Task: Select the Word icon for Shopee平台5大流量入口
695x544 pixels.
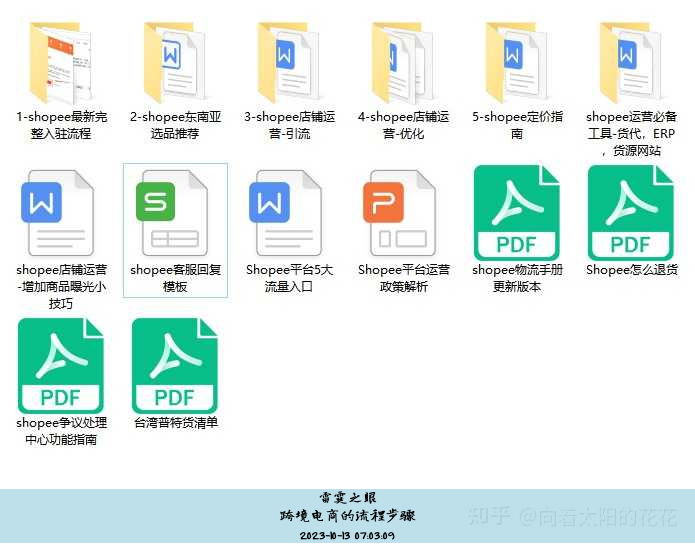Action: click(286, 213)
